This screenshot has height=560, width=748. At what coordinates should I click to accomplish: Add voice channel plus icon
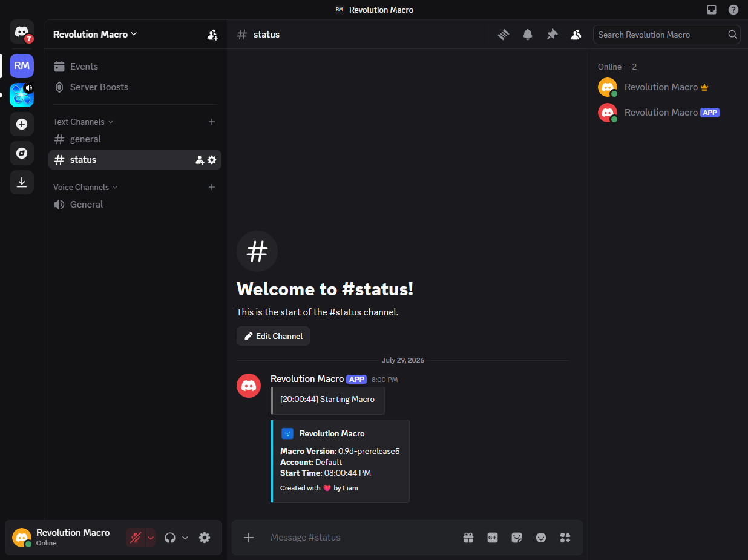coord(212,187)
